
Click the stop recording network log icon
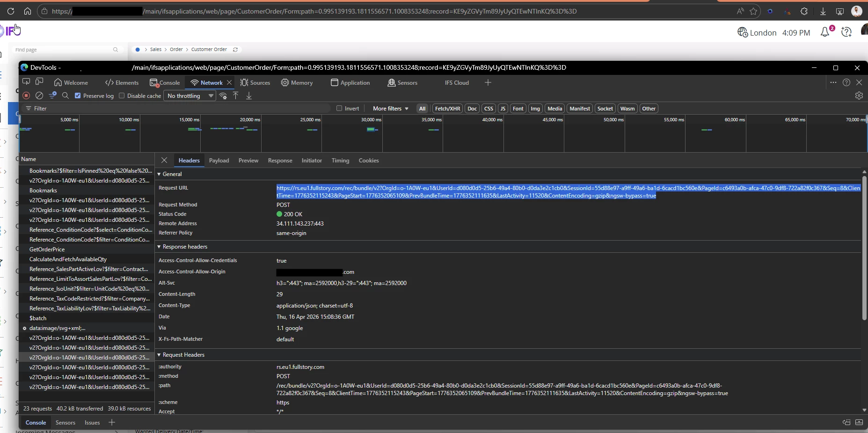point(26,95)
